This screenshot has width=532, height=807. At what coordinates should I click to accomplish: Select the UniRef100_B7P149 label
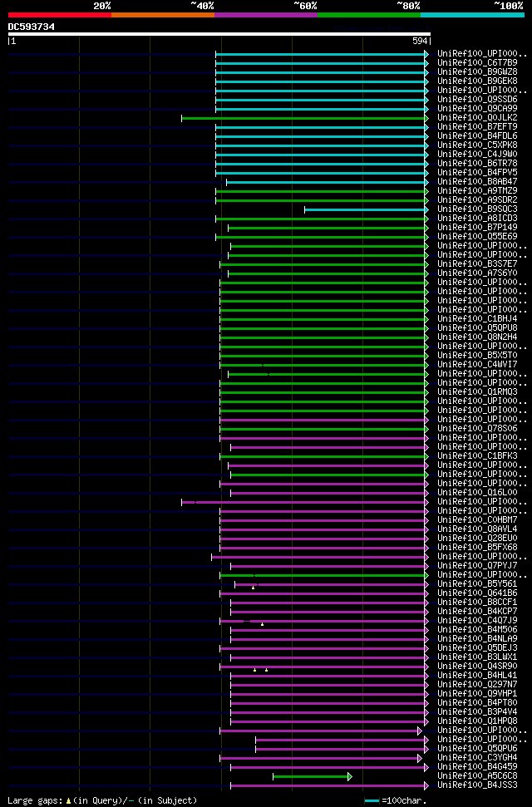coord(477,228)
